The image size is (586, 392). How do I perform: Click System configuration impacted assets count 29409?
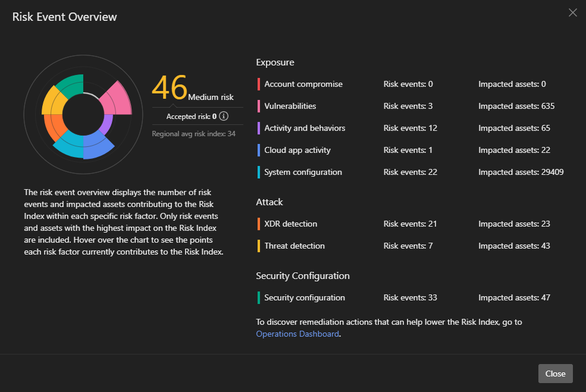pos(521,172)
